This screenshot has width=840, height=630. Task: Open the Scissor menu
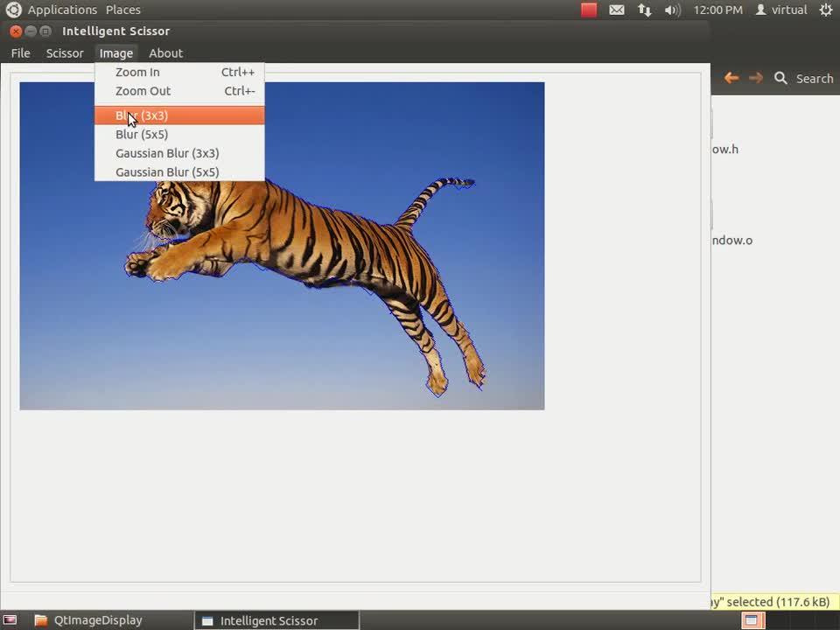[65, 53]
